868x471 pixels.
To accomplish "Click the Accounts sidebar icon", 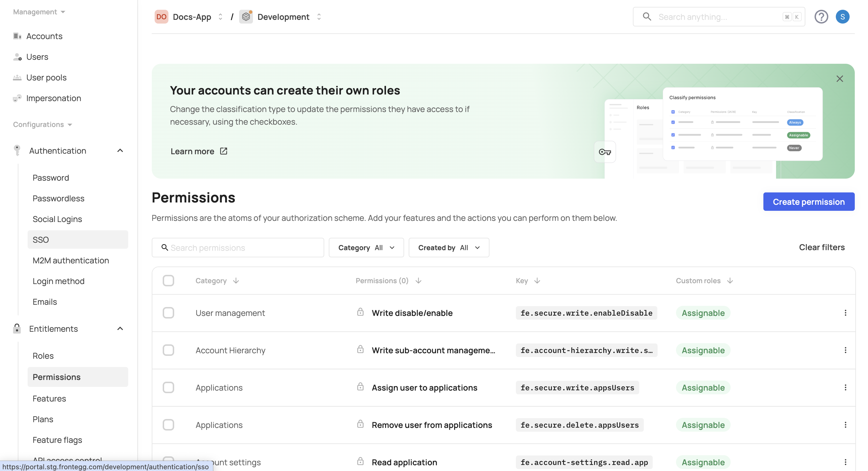I will pyautogui.click(x=17, y=36).
